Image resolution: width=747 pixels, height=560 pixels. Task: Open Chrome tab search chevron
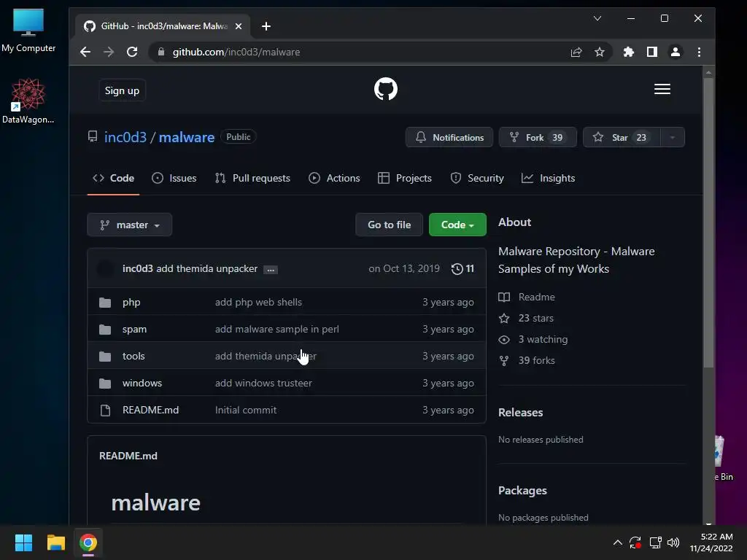(597, 18)
